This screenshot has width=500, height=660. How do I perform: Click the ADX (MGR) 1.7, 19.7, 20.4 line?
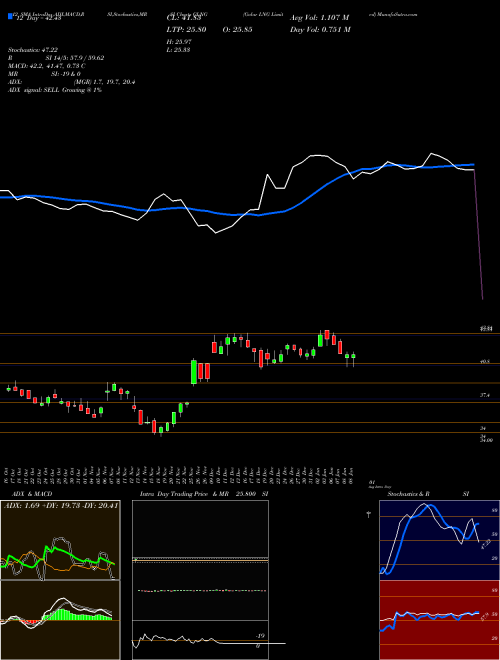click(x=71, y=82)
